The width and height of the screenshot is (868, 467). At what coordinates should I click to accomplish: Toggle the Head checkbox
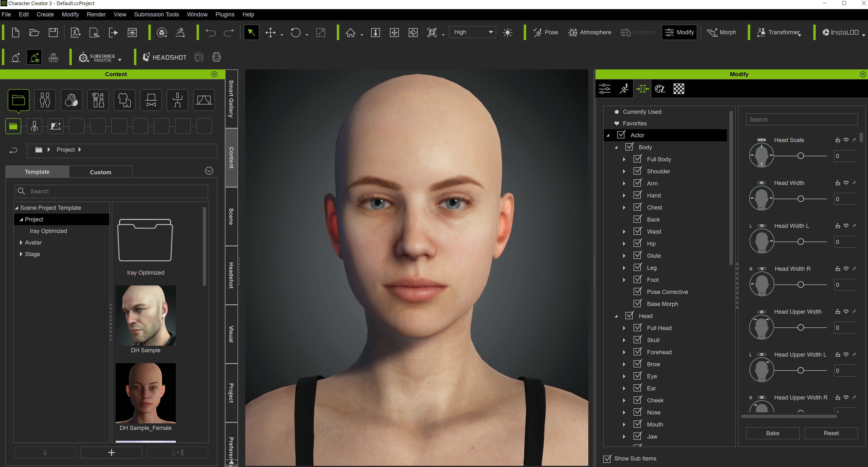coord(629,316)
